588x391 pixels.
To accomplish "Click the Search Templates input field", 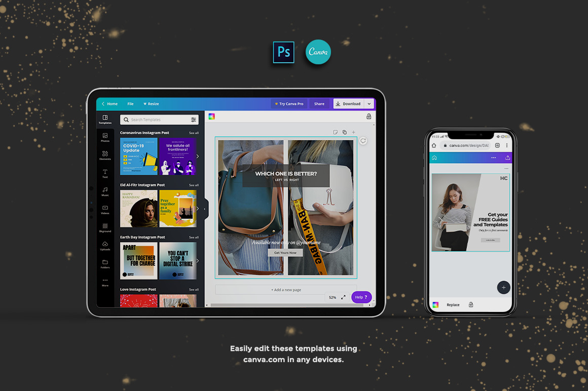I will [x=158, y=120].
